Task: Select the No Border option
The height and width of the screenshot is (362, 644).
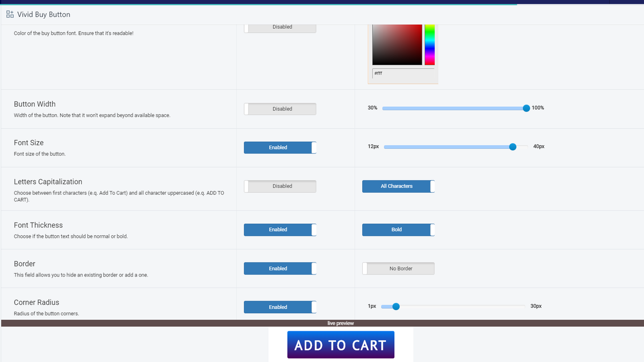Action: tap(398, 268)
